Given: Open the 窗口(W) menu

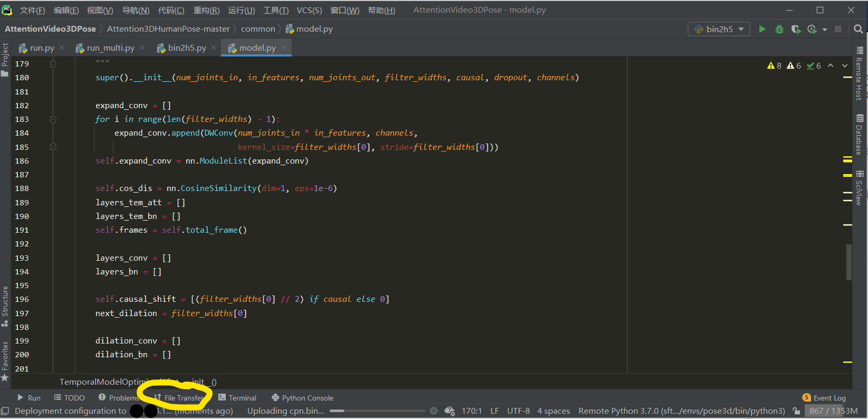Looking at the screenshot, I should pos(344,10).
